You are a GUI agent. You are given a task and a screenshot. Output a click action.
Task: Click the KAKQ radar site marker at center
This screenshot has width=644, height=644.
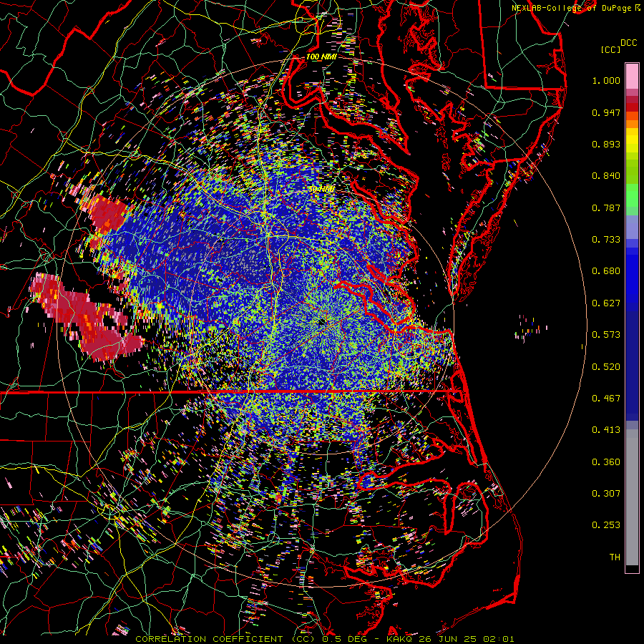[x=321, y=323]
